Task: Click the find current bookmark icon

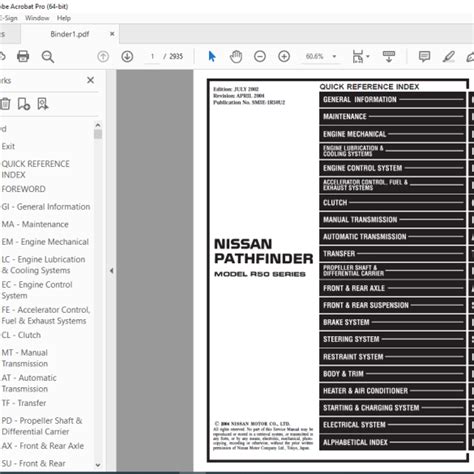Action: [43, 104]
